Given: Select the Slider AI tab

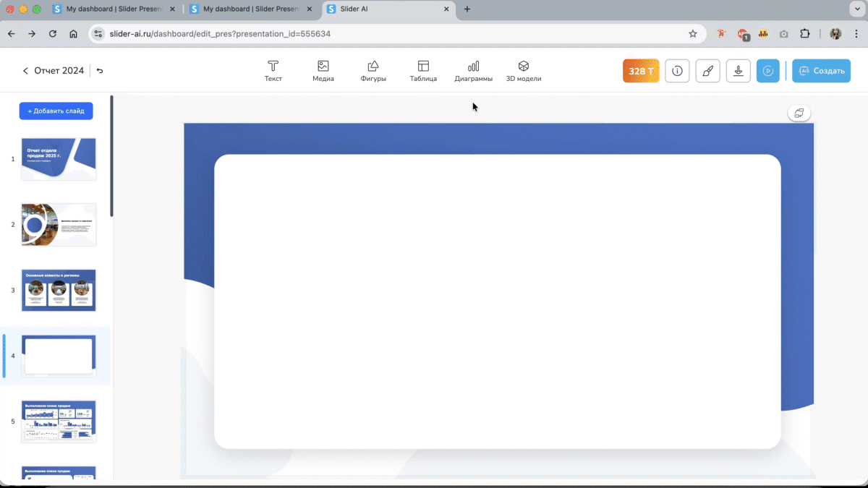Looking at the screenshot, I should pos(388,9).
